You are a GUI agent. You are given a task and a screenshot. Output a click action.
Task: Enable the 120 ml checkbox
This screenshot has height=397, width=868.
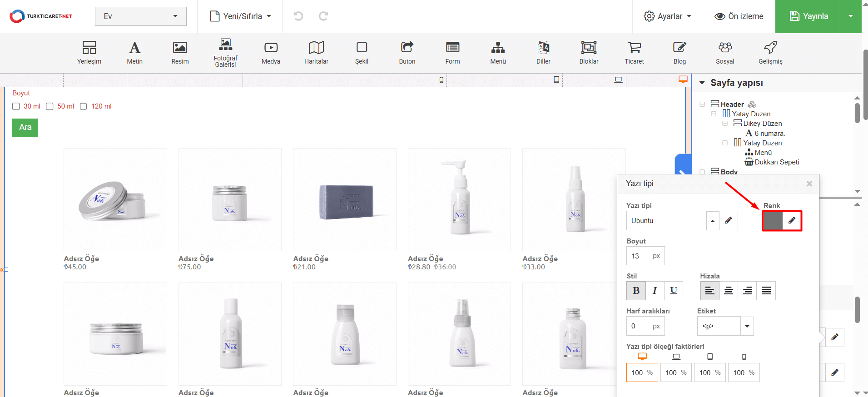tap(84, 106)
